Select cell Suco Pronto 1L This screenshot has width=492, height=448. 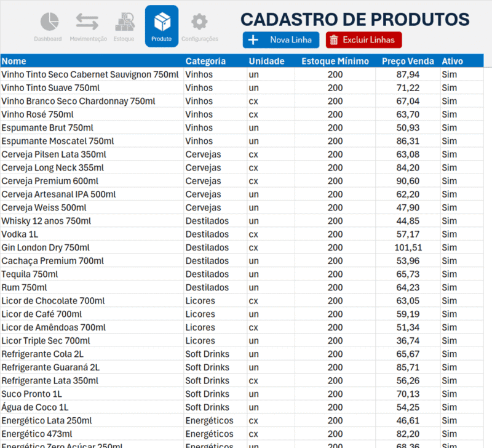coord(92,394)
